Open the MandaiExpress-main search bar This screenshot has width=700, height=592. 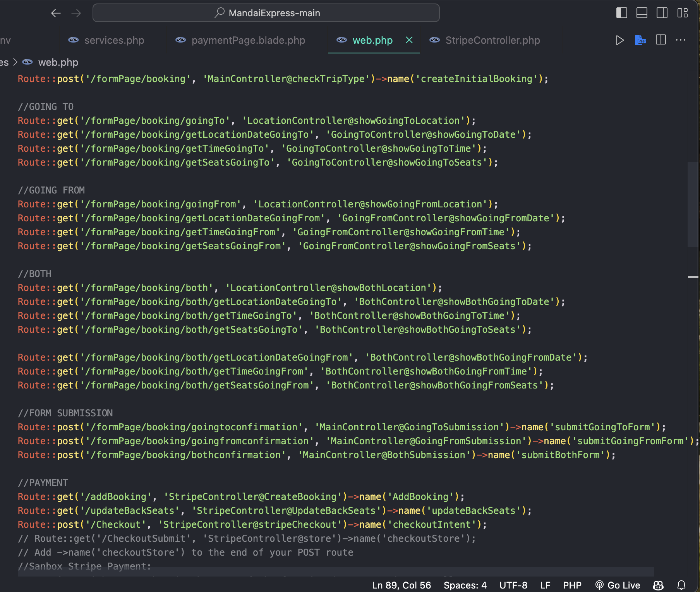click(266, 13)
